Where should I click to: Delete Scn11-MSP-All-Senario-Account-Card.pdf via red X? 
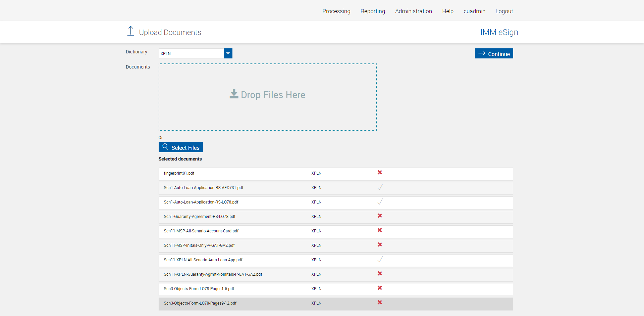point(380,230)
